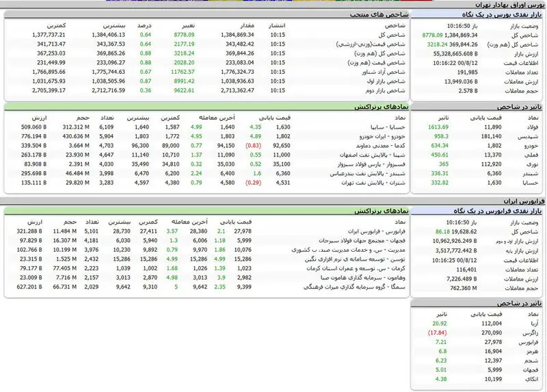547x392 pixels.
Task: Click the impact value "958.3"
Action: coord(441,137)
